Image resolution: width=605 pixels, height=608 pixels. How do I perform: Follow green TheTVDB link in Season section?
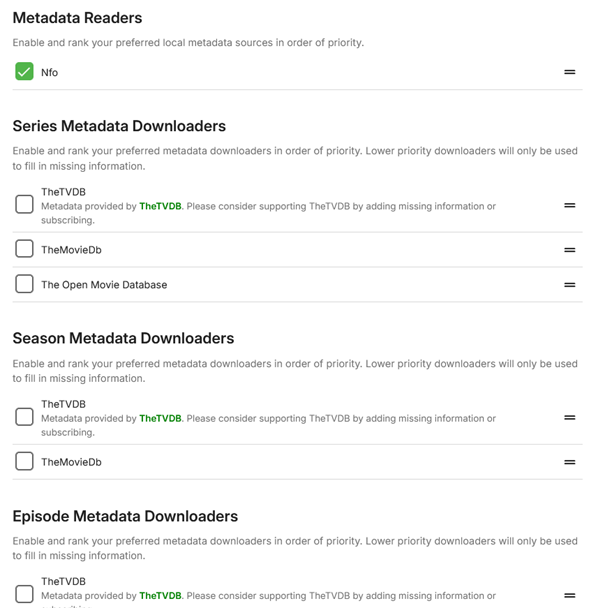tap(160, 419)
